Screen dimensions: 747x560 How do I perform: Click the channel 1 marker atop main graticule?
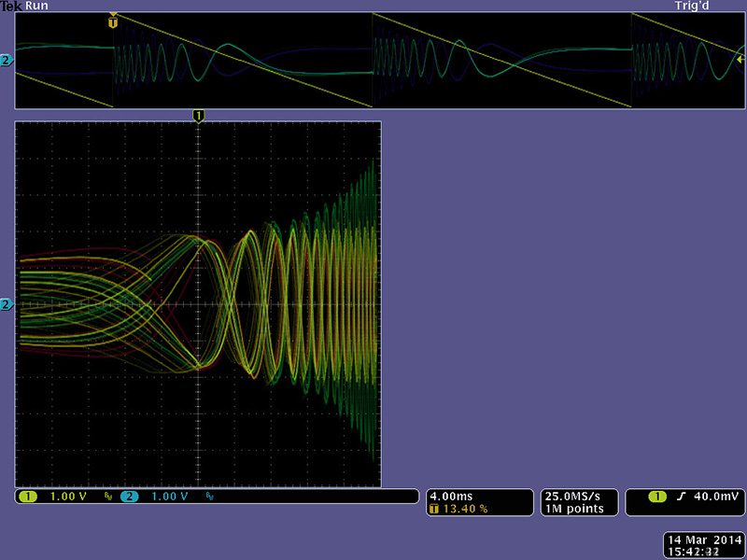click(198, 116)
